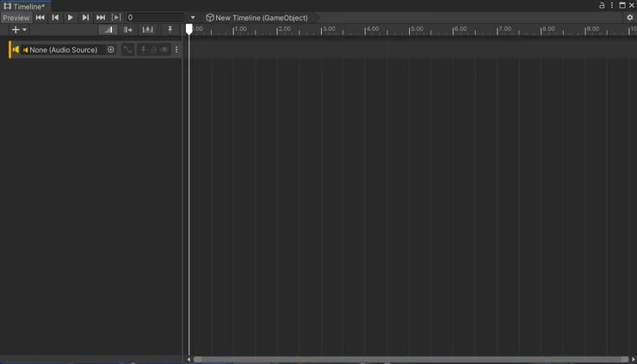Click the scrollbar left arrow

click(x=189, y=360)
